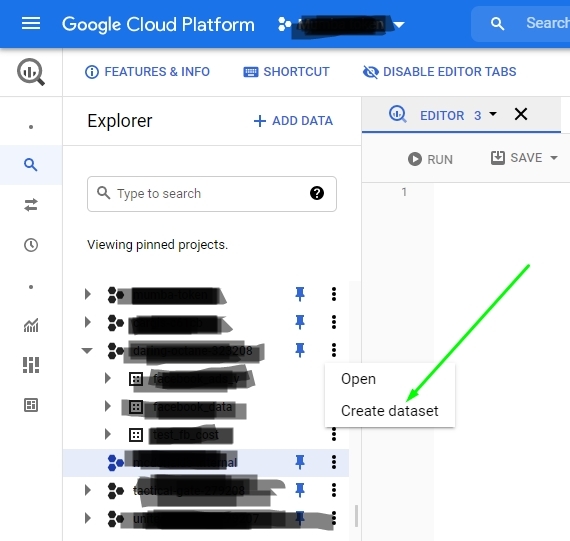
Task: Close the EDITOR 3 tab
Action: click(x=521, y=114)
